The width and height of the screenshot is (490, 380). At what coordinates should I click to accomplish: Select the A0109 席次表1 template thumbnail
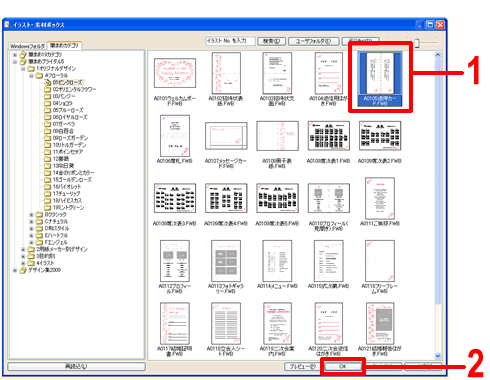tap(329, 136)
